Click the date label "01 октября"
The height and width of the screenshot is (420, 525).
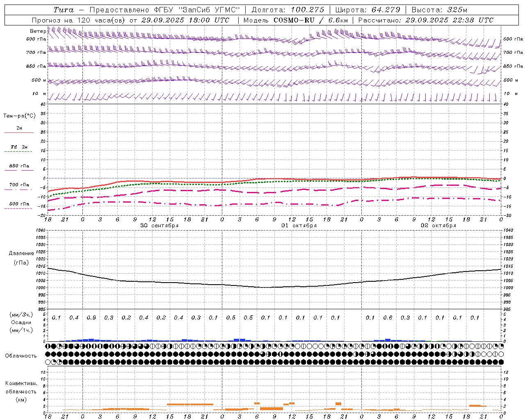[x=299, y=226]
